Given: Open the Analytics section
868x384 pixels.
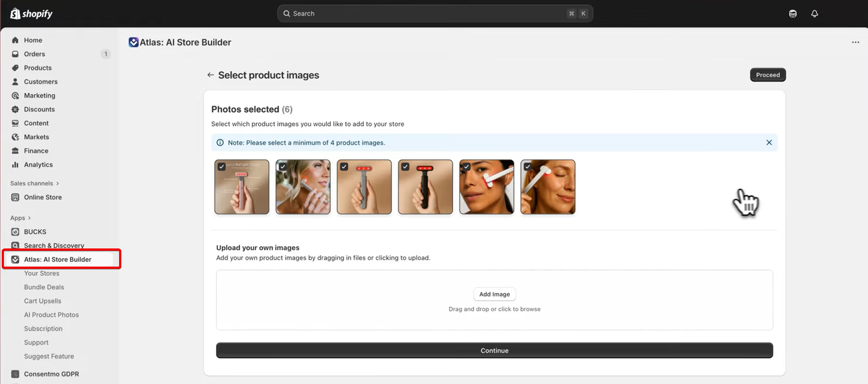Looking at the screenshot, I should click(x=37, y=164).
